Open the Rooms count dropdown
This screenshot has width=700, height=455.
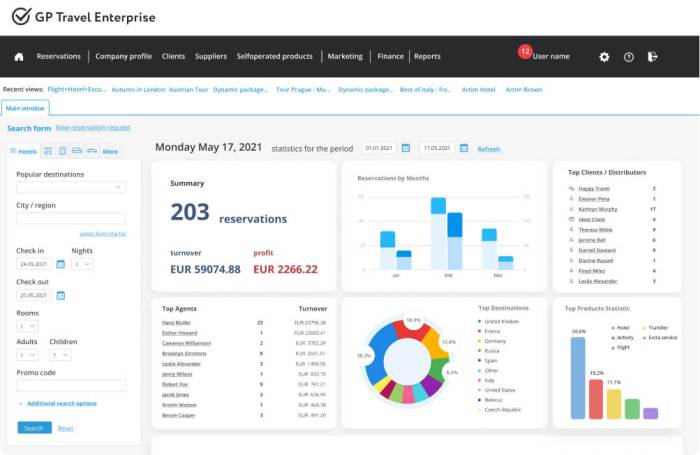(x=27, y=326)
